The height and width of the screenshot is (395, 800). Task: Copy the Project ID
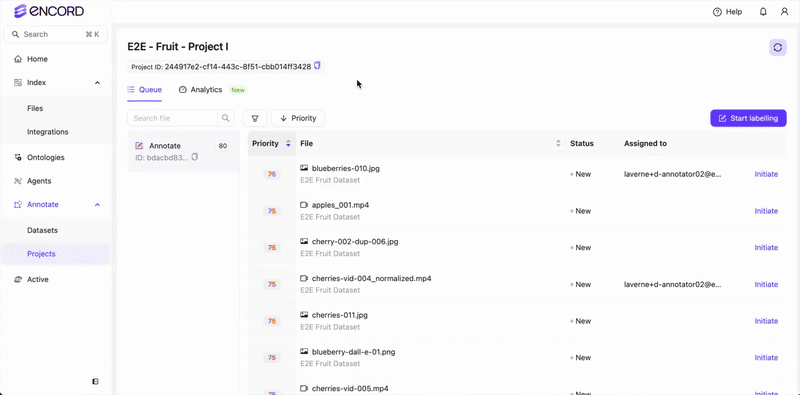click(x=317, y=66)
